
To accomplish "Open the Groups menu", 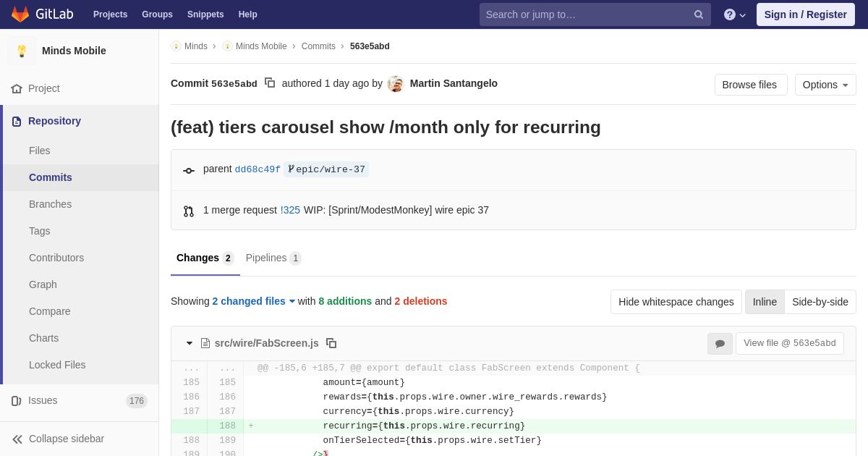I will coord(157,14).
